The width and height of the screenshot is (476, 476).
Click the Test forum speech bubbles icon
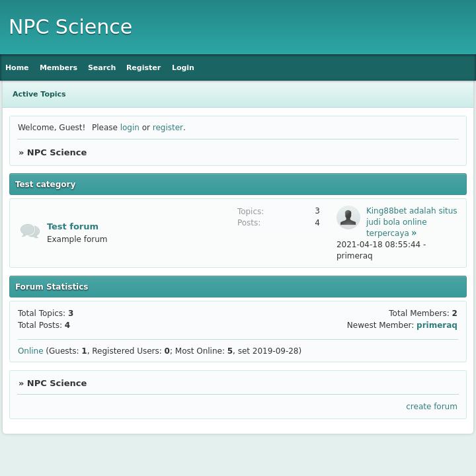[30, 231]
